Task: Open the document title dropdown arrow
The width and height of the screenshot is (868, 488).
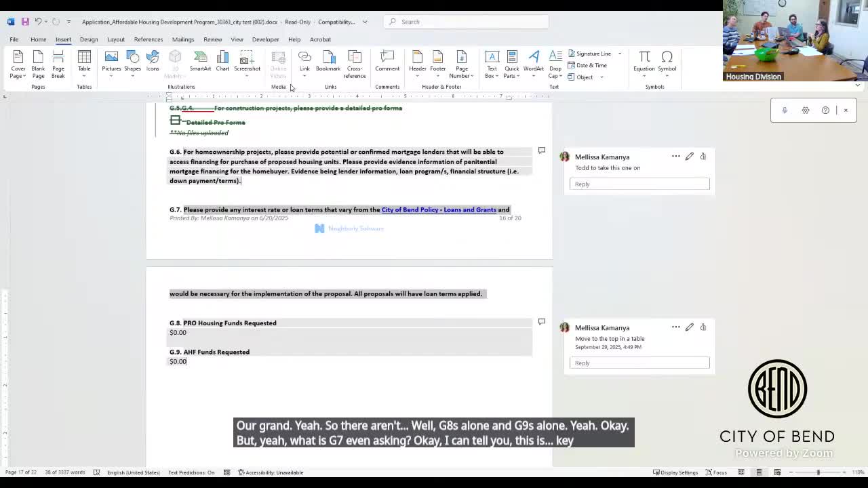Action: [x=365, y=22]
